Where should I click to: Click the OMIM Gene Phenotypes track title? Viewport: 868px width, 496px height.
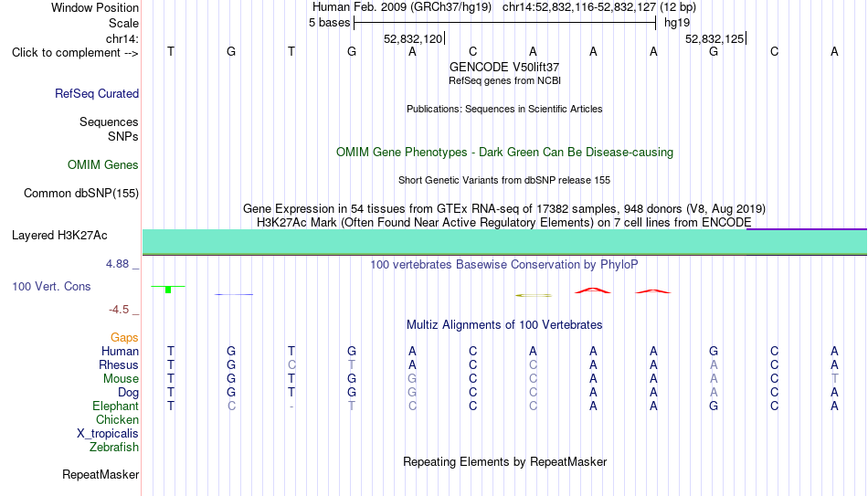click(x=505, y=153)
